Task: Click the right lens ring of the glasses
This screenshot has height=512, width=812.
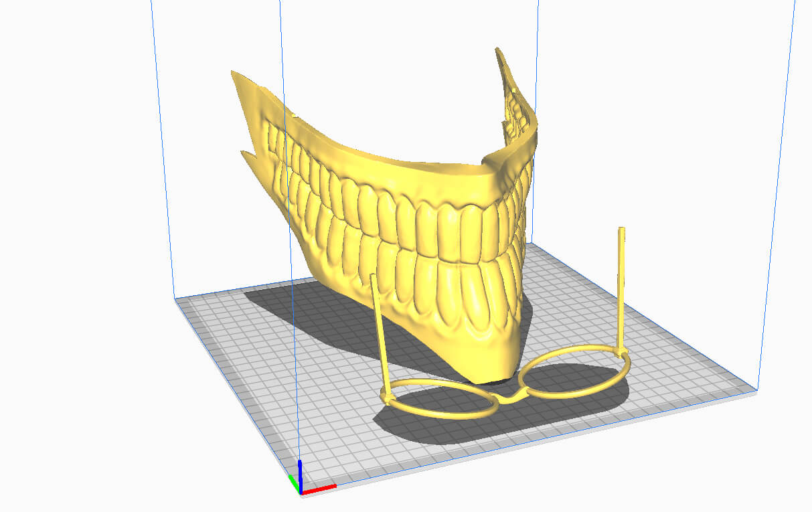Action: click(626, 367)
